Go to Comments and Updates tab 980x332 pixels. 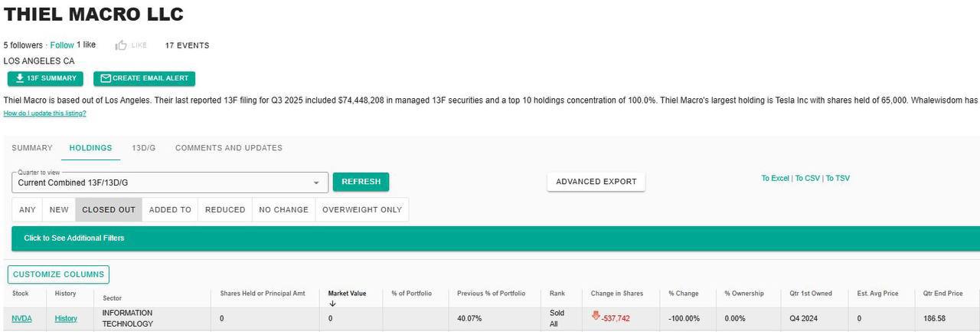pos(228,148)
